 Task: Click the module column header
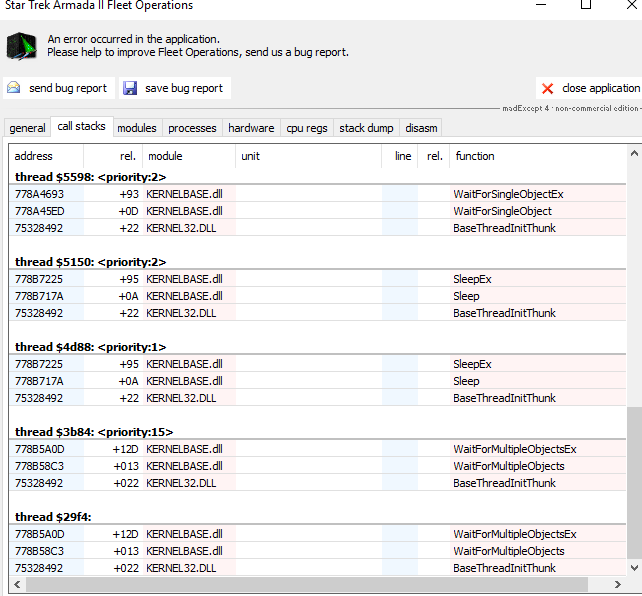(x=189, y=156)
